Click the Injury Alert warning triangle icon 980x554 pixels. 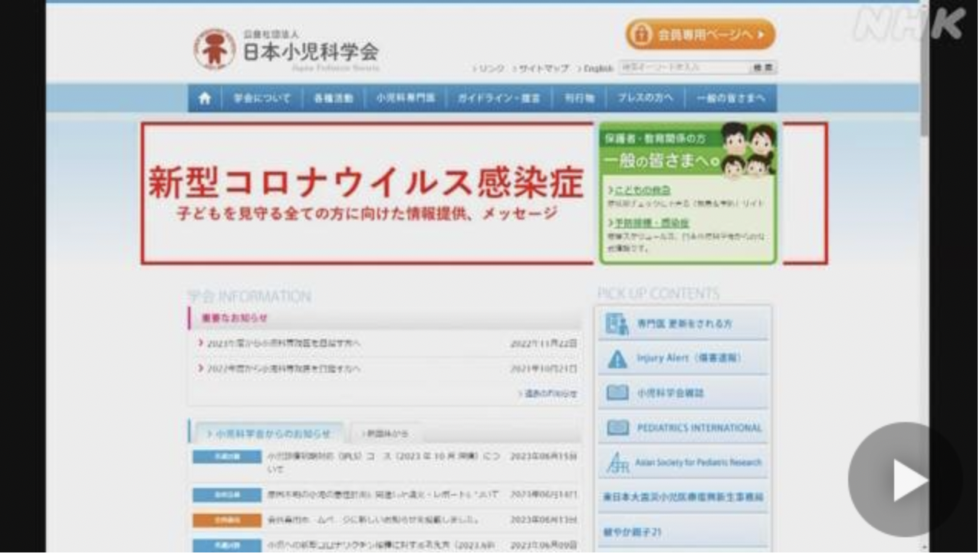click(617, 359)
